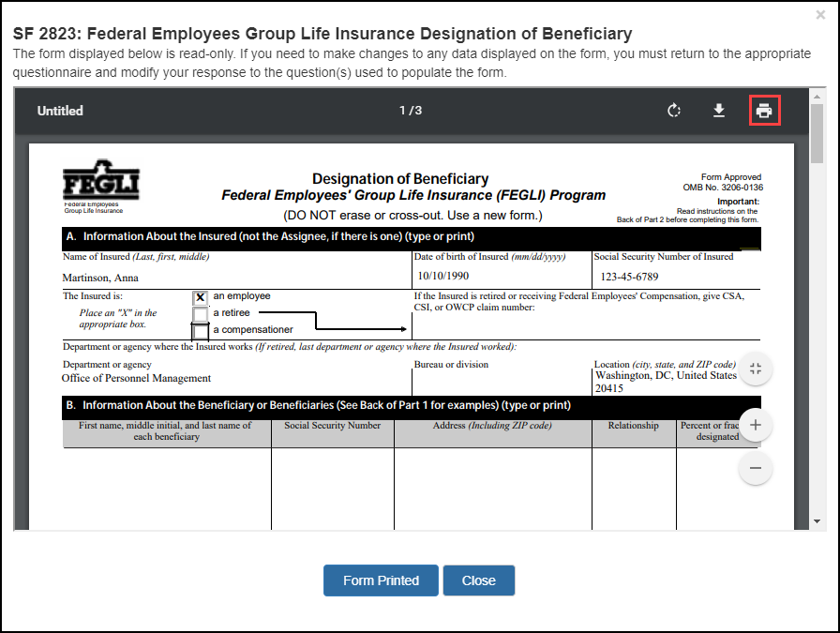Viewport: 840px width, 633px height.
Task: Click the '(DO NOT erase or cross-out' notice
Action: pos(412,216)
